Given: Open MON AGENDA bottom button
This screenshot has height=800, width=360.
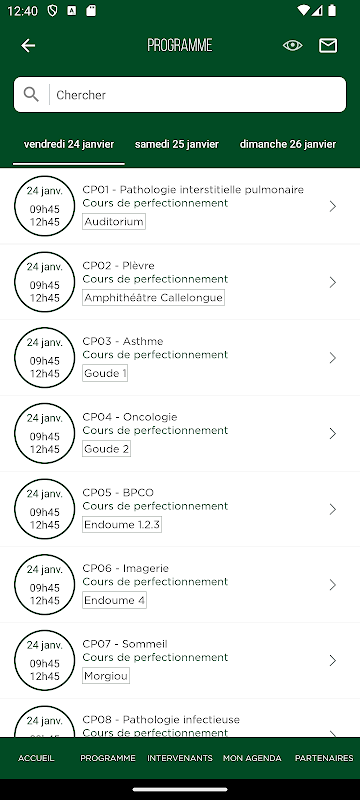Looking at the screenshot, I should click(252, 758).
